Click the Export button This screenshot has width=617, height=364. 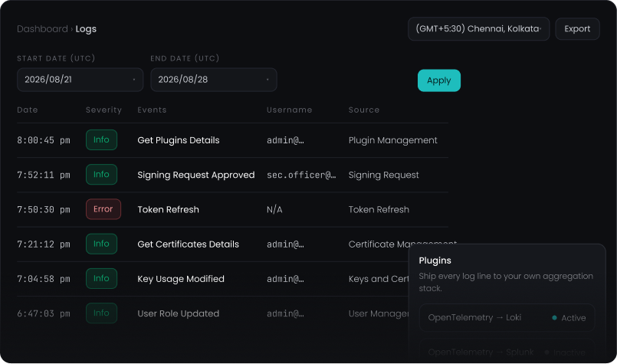[577, 28]
